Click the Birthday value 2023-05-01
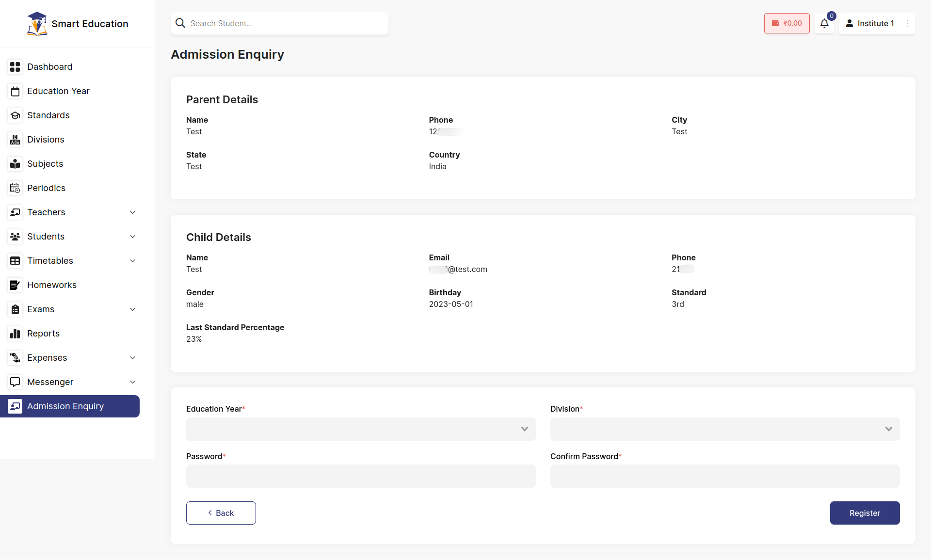The image size is (931, 560). pos(451,304)
